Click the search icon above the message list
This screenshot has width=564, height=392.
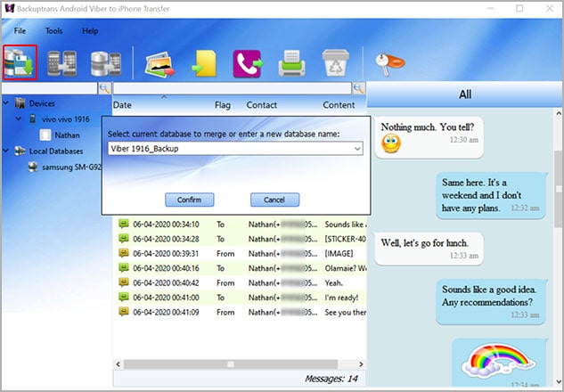point(358,88)
